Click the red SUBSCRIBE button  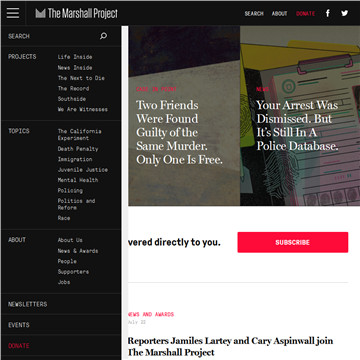(293, 242)
